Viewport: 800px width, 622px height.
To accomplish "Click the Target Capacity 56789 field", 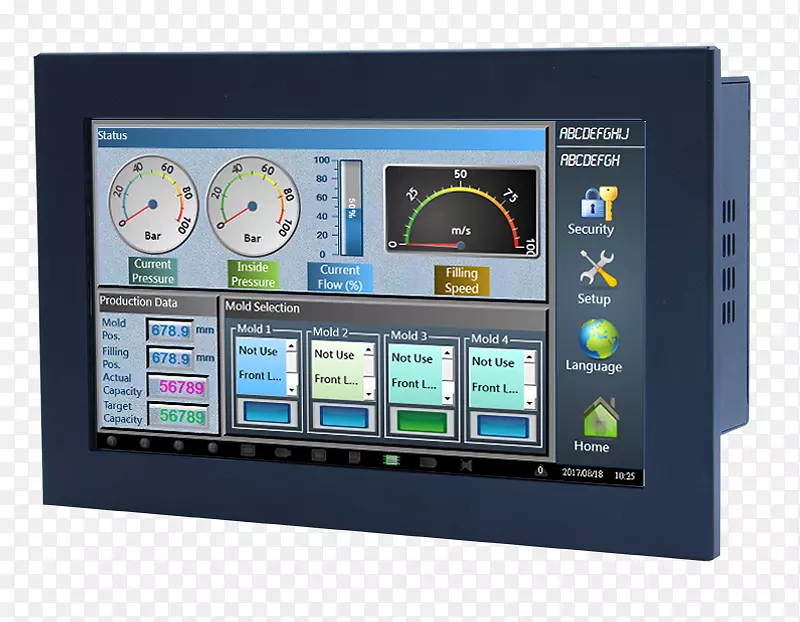I will 178,416.
